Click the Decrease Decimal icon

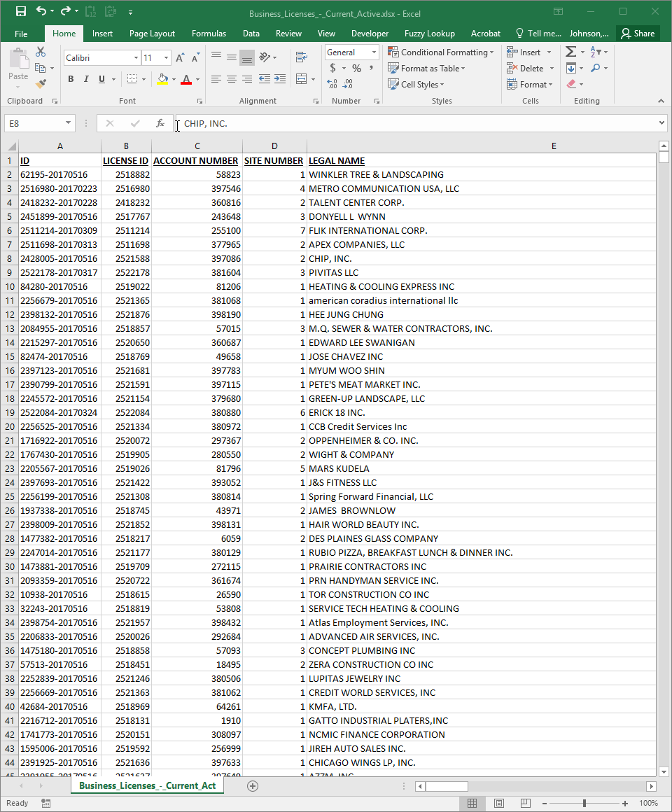[x=348, y=83]
